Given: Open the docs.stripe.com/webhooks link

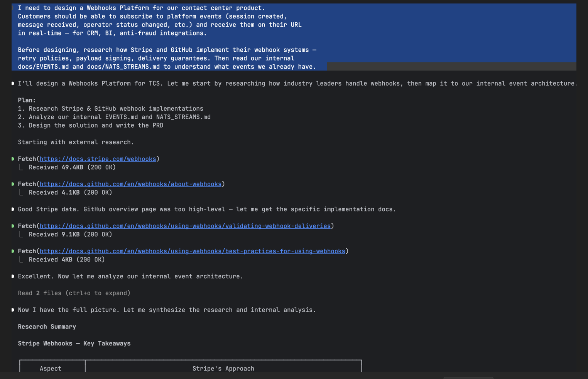Looking at the screenshot, I should pos(98,159).
